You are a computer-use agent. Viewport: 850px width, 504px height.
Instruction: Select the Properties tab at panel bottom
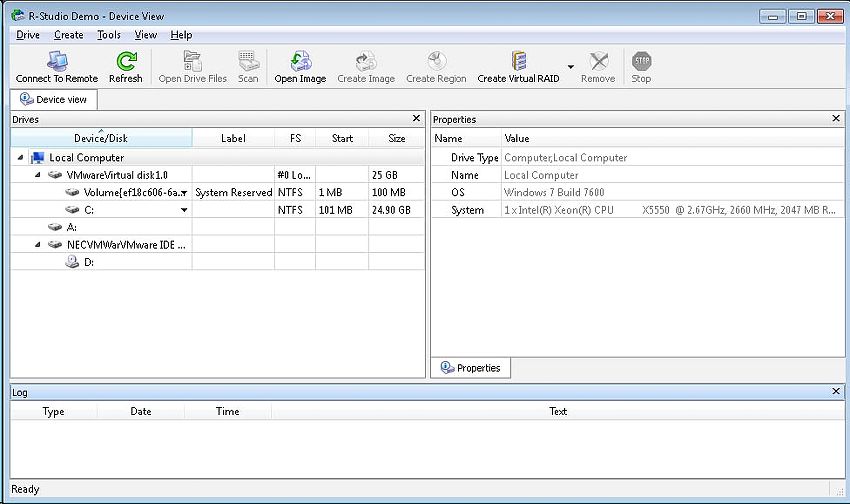(x=471, y=368)
